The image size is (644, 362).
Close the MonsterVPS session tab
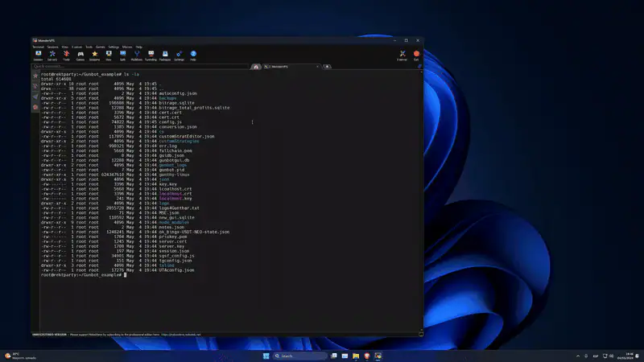[x=317, y=67]
